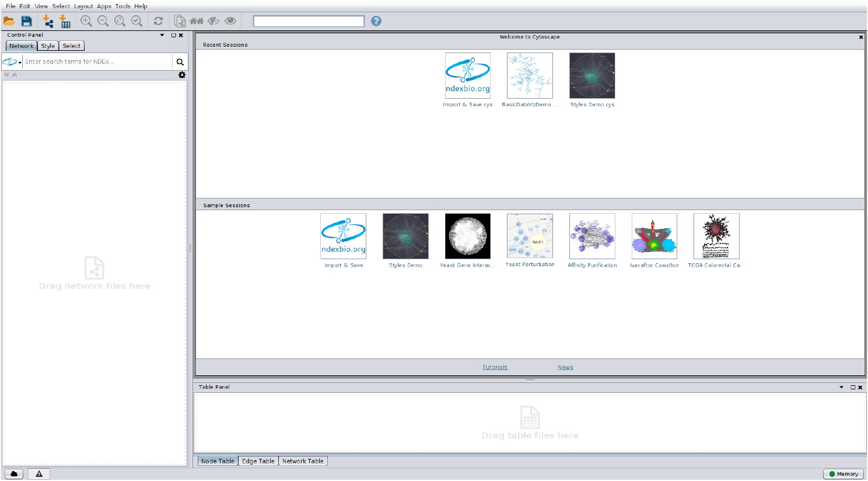The width and height of the screenshot is (868, 481).
Task: Open a session file with folder icon
Action: (x=9, y=22)
